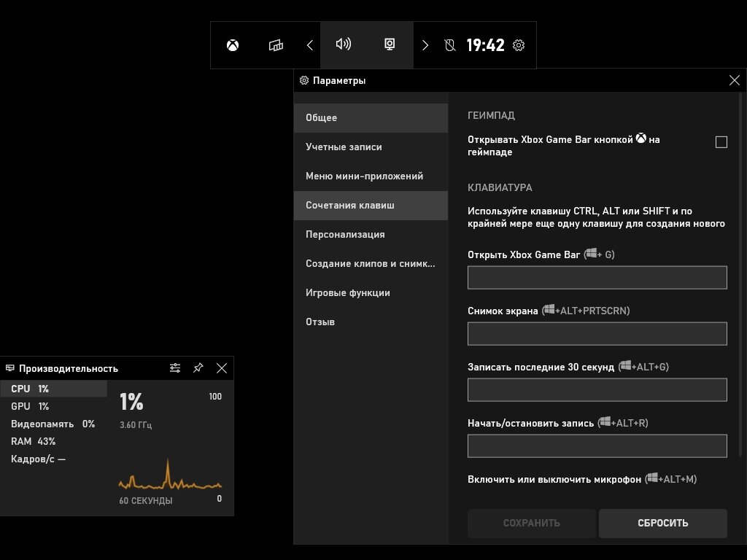Click the СОХРАНИТЬ button
The width and height of the screenshot is (747, 560).
[x=531, y=523]
